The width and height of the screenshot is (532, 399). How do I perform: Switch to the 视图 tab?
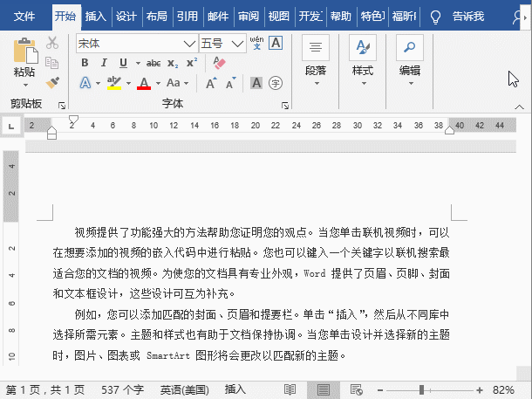(x=278, y=16)
